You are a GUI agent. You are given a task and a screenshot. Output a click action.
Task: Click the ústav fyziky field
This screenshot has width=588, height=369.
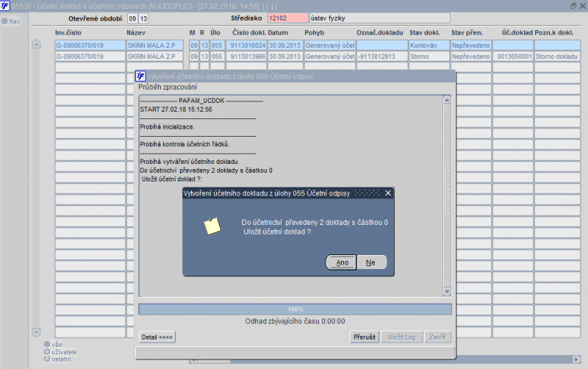tap(379, 18)
